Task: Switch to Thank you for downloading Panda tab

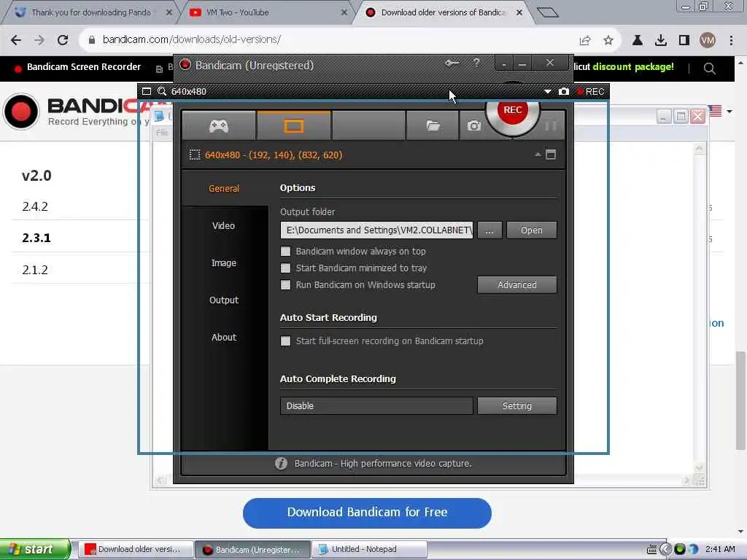Action: click(90, 12)
